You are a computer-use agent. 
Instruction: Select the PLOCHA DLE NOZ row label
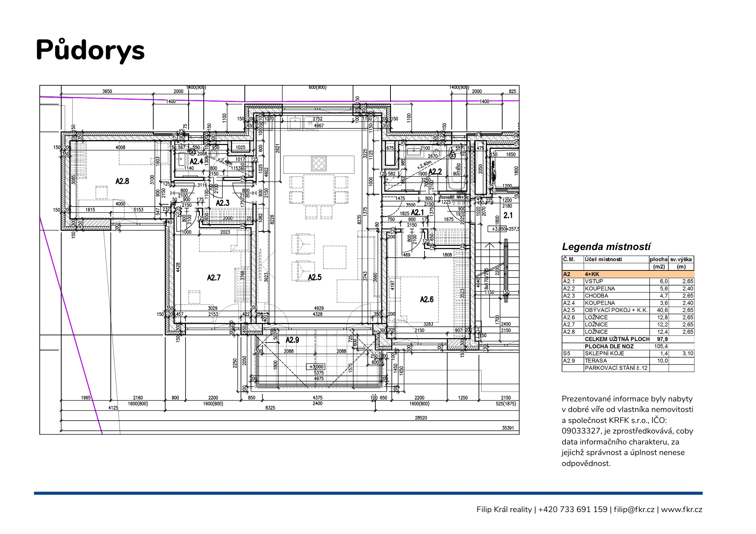click(x=609, y=346)
